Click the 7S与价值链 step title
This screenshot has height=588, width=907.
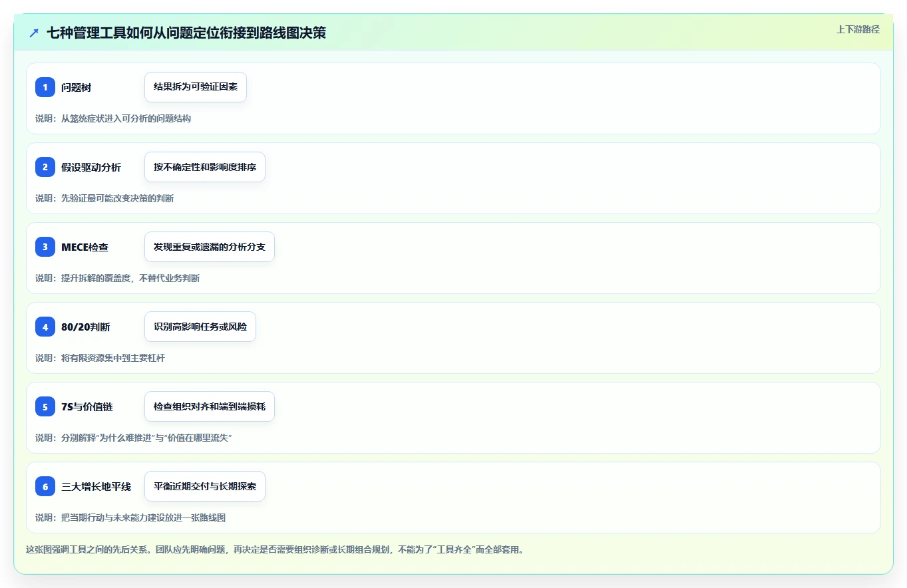coord(87,406)
